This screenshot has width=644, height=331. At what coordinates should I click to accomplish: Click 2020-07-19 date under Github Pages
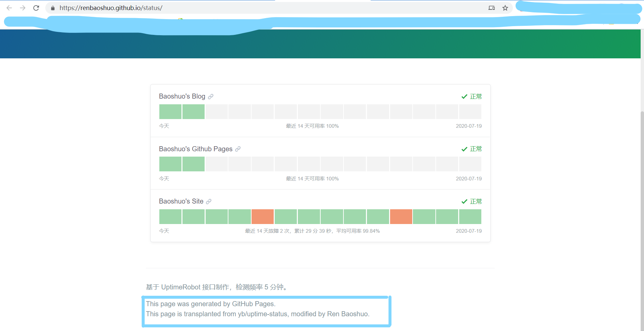pos(469,179)
